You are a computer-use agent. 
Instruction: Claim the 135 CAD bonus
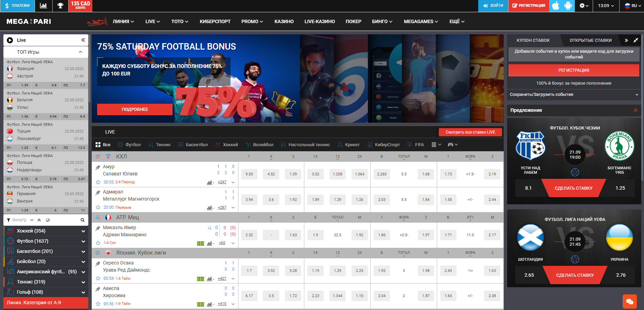tap(80, 6)
